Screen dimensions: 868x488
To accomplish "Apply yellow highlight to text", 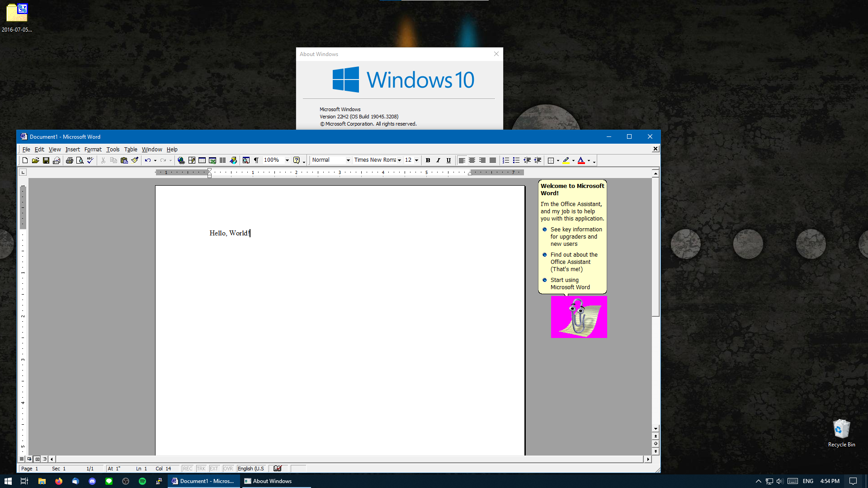I will (x=566, y=160).
